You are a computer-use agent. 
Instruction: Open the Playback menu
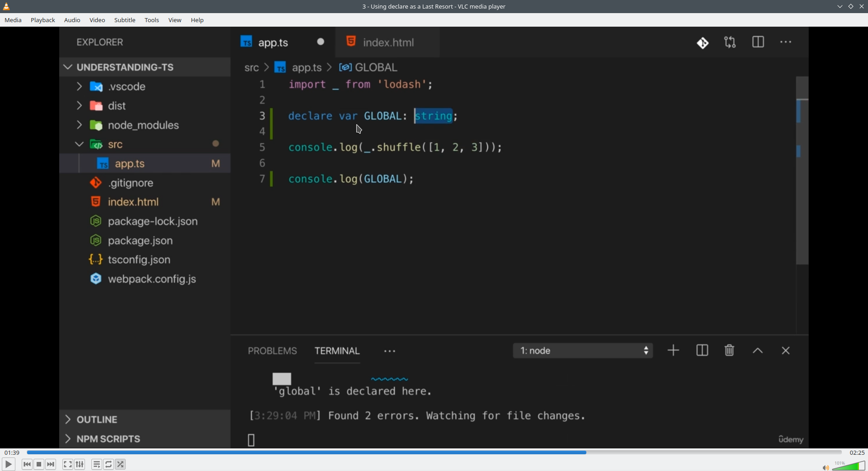tap(43, 20)
